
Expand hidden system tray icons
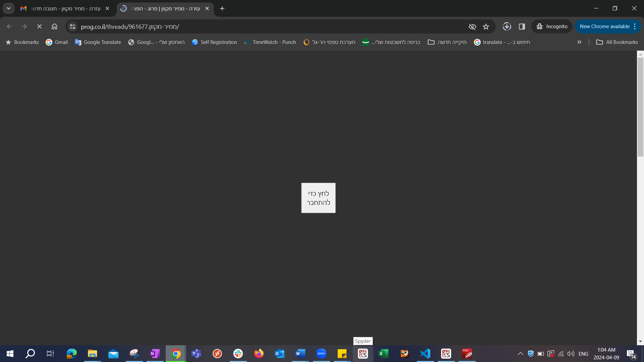pos(520,354)
